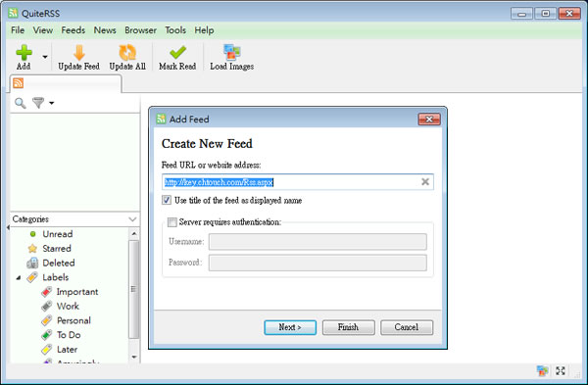The image size is (588, 385).
Task: Click the Deleted trash icon
Action: (32, 263)
